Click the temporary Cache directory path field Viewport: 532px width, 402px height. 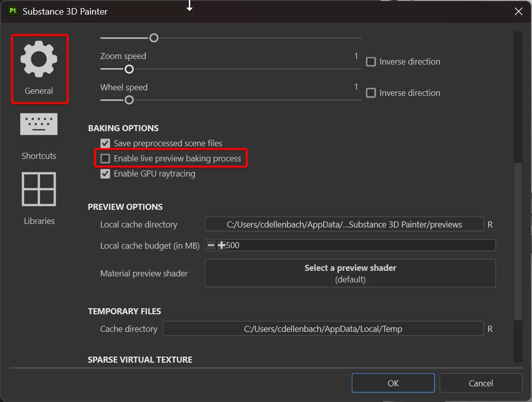click(x=323, y=329)
